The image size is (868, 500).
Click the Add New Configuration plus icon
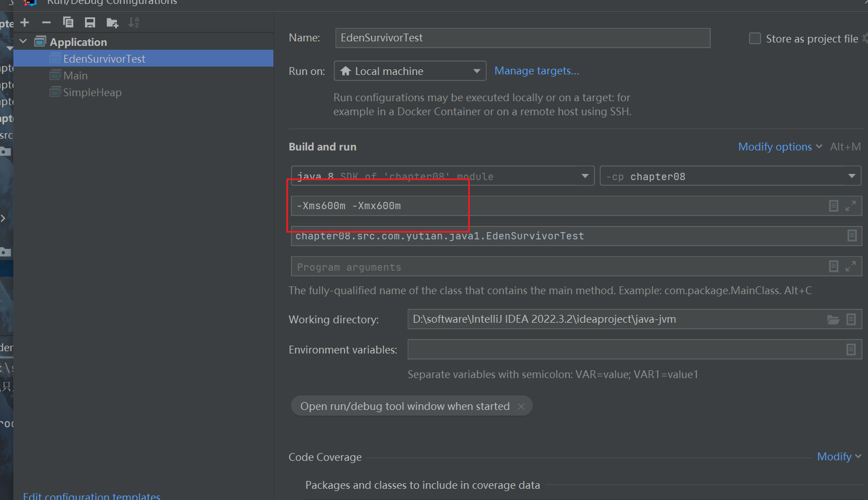pos(25,22)
